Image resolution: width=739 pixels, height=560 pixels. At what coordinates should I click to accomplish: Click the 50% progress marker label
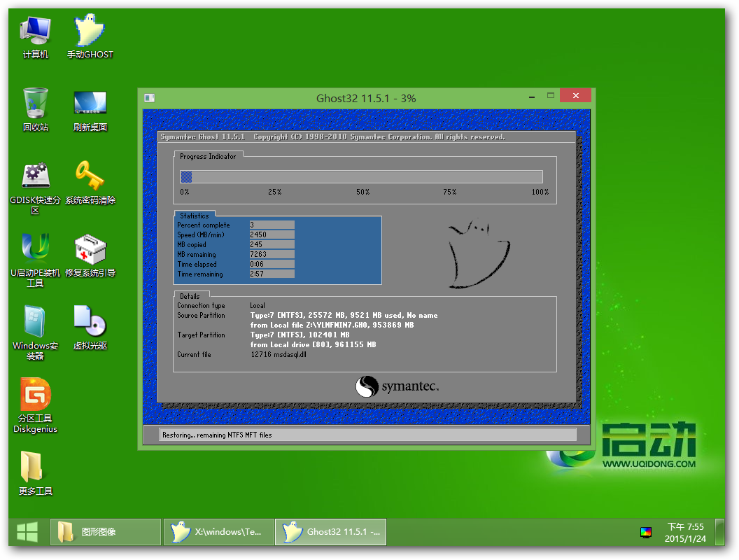tap(363, 192)
